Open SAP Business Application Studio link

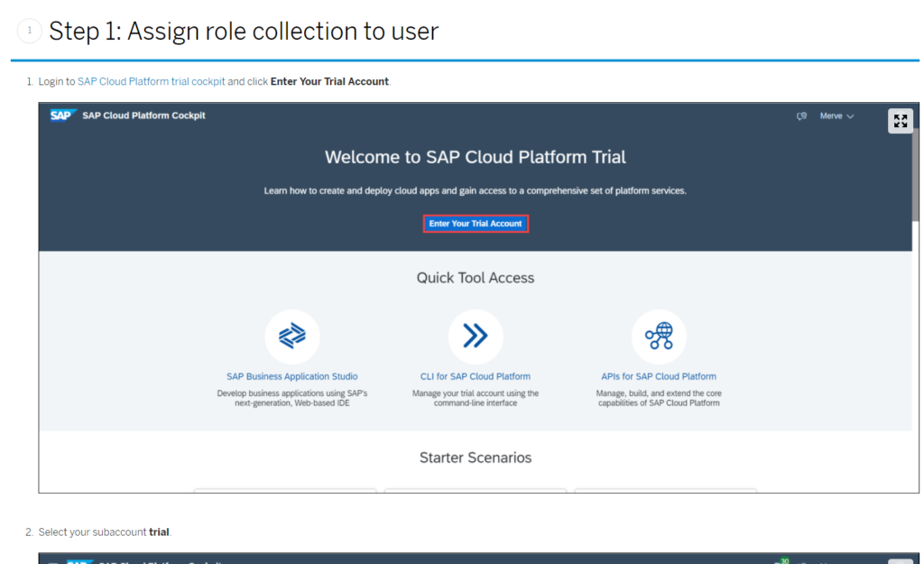292,376
